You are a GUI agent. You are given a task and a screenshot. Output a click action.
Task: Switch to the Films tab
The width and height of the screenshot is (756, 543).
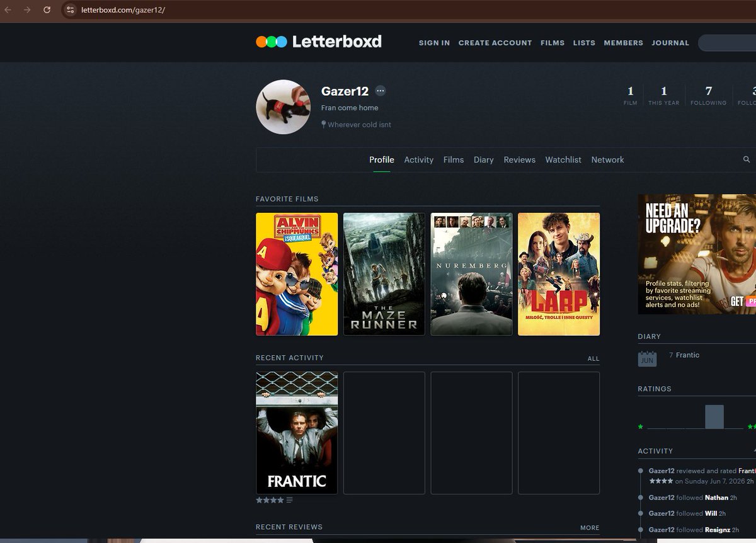pyautogui.click(x=454, y=160)
